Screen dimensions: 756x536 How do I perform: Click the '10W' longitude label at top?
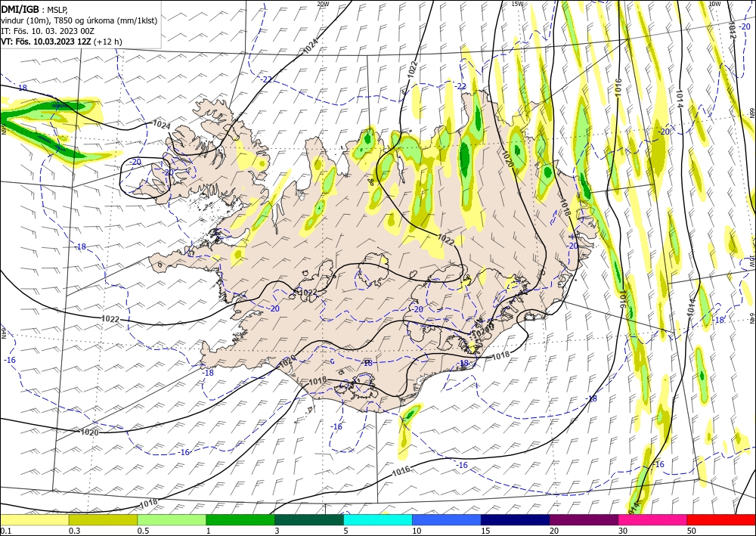714,4
